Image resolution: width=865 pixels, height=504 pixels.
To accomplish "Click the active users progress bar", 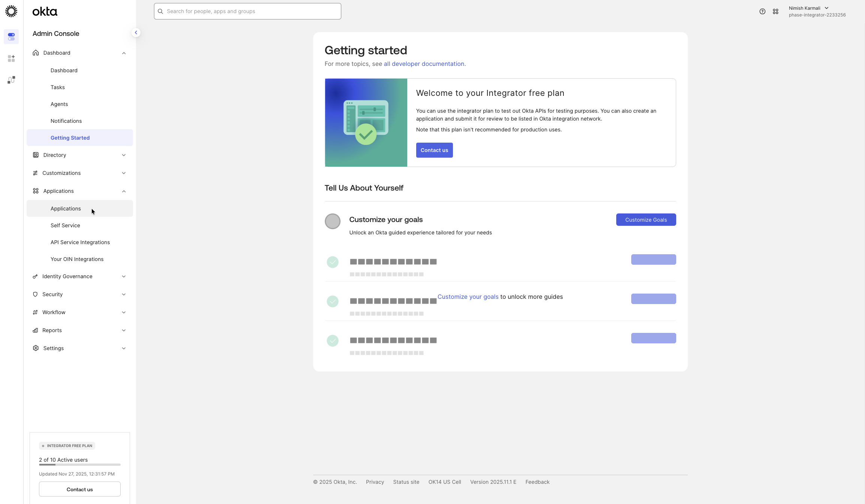I will click(80, 465).
